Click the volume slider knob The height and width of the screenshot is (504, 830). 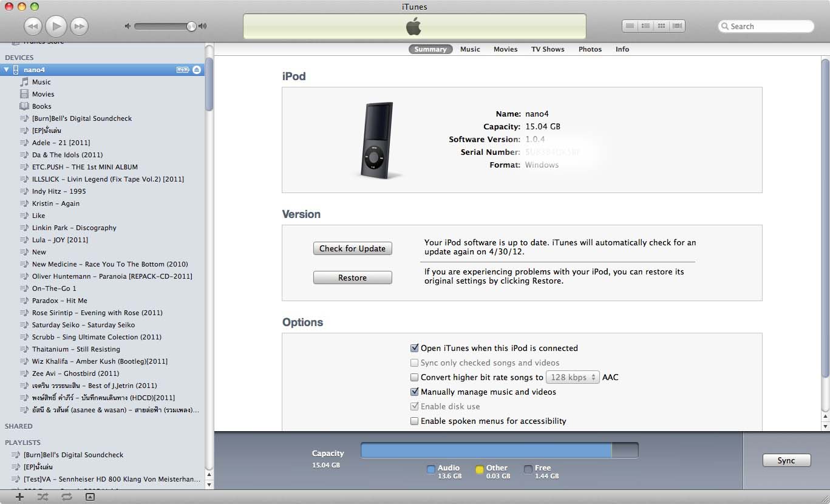point(191,26)
